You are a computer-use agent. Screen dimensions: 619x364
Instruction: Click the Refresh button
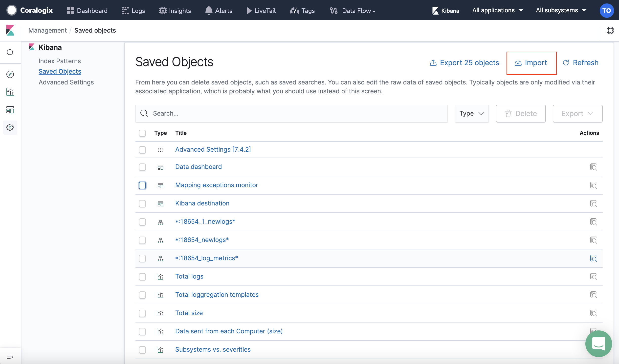[580, 63]
